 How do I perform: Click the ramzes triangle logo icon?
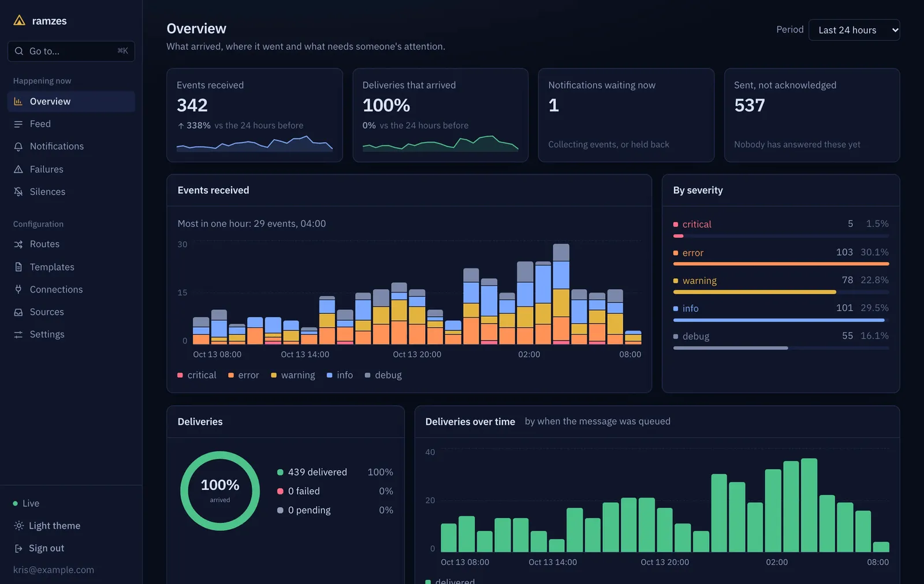19,21
